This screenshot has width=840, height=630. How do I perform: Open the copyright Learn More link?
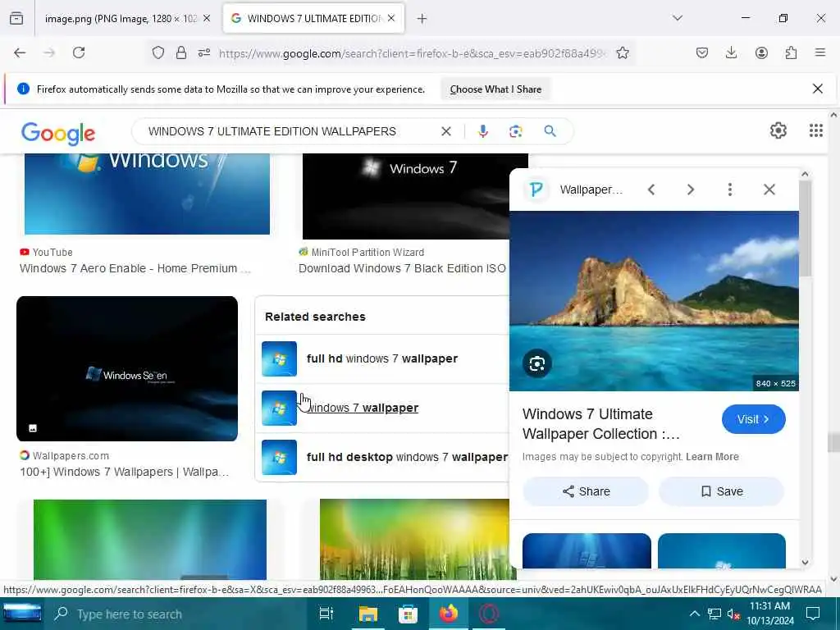712,456
